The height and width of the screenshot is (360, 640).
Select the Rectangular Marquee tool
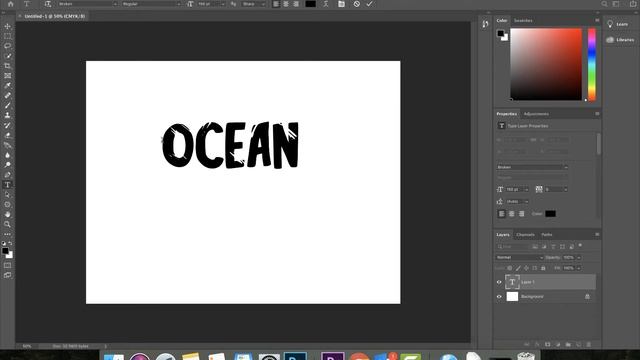pyautogui.click(x=7, y=36)
